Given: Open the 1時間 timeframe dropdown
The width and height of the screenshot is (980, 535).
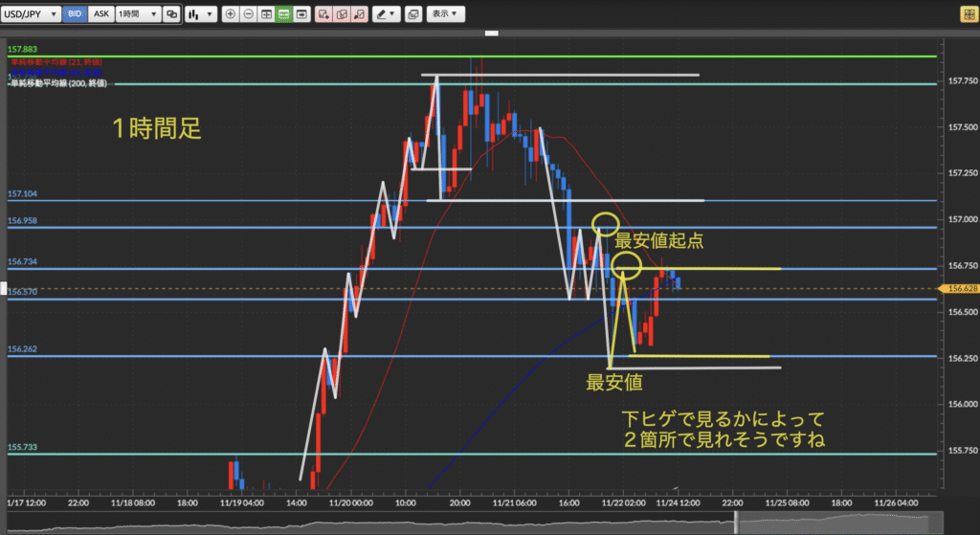Looking at the screenshot, I should [138, 15].
